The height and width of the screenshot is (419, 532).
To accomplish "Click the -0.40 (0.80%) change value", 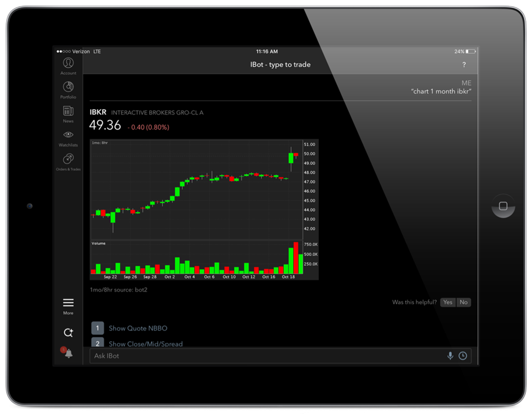I will point(148,127).
